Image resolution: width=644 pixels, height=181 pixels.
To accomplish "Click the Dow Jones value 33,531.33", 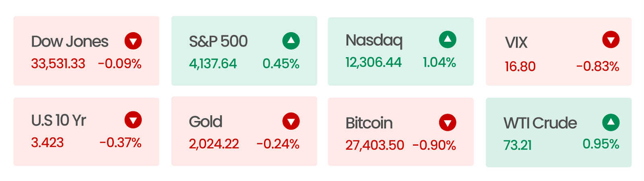I will (x=58, y=64).
